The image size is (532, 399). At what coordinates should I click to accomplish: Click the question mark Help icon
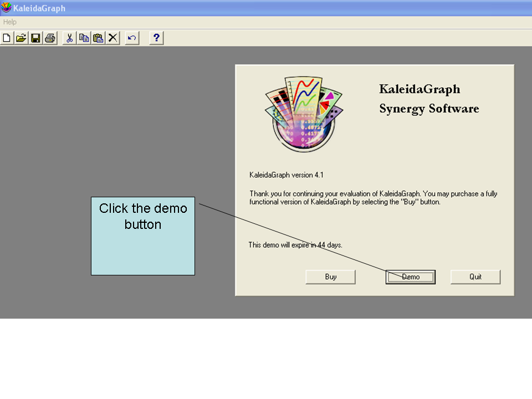(x=156, y=38)
